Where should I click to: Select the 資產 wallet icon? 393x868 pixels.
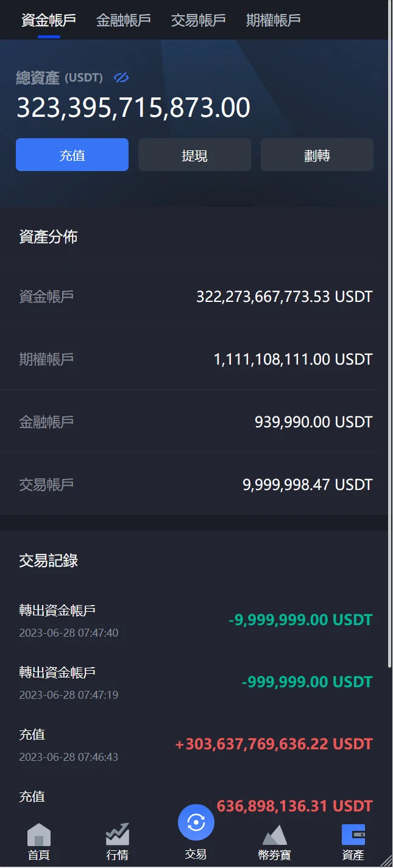[x=353, y=835]
